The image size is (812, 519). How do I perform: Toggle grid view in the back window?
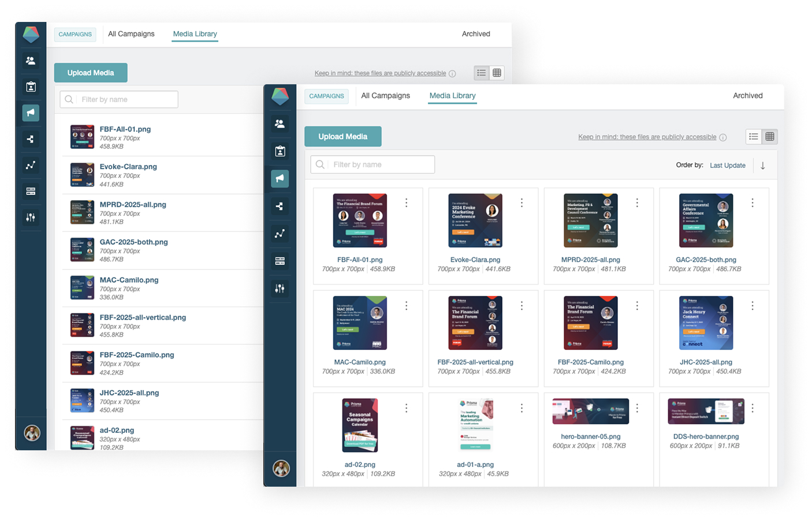(x=497, y=73)
